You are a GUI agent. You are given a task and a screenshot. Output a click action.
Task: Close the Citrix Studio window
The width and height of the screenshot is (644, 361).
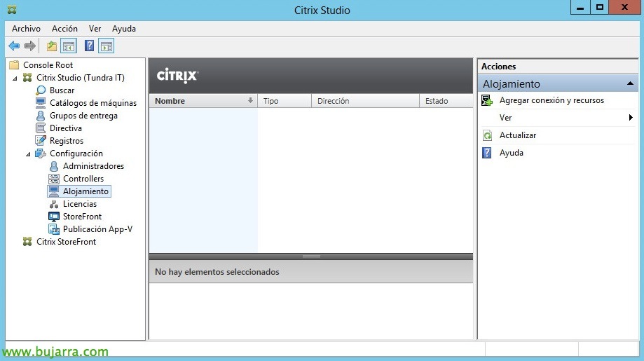tap(624, 8)
